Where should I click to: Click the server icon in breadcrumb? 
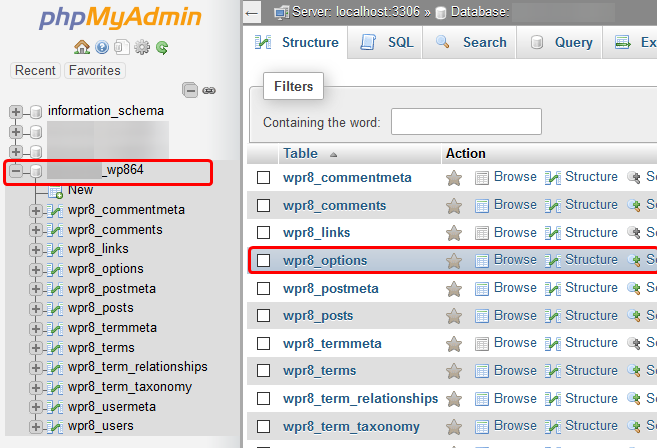(281, 13)
